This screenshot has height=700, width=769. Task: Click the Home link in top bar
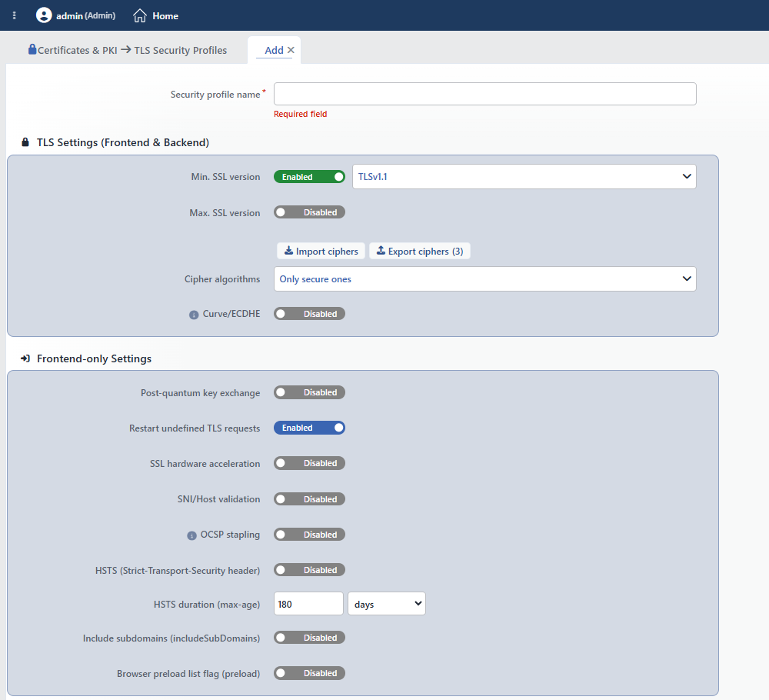(x=165, y=15)
